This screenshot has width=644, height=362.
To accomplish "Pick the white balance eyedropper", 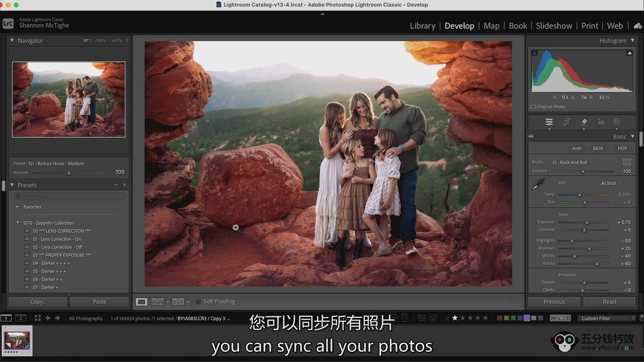I will 538,184.
